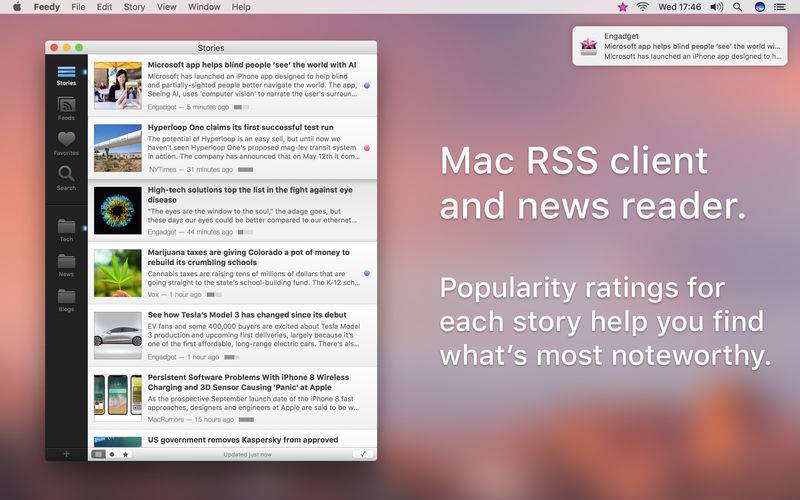Image resolution: width=800 pixels, height=500 pixels.
Task: Click popularity bar on Microsoft app story
Action: 242,107
